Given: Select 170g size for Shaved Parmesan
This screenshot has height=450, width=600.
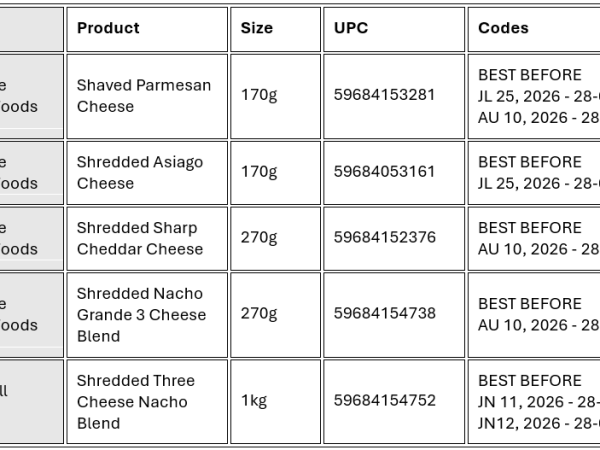Looking at the screenshot, I should point(259,96).
